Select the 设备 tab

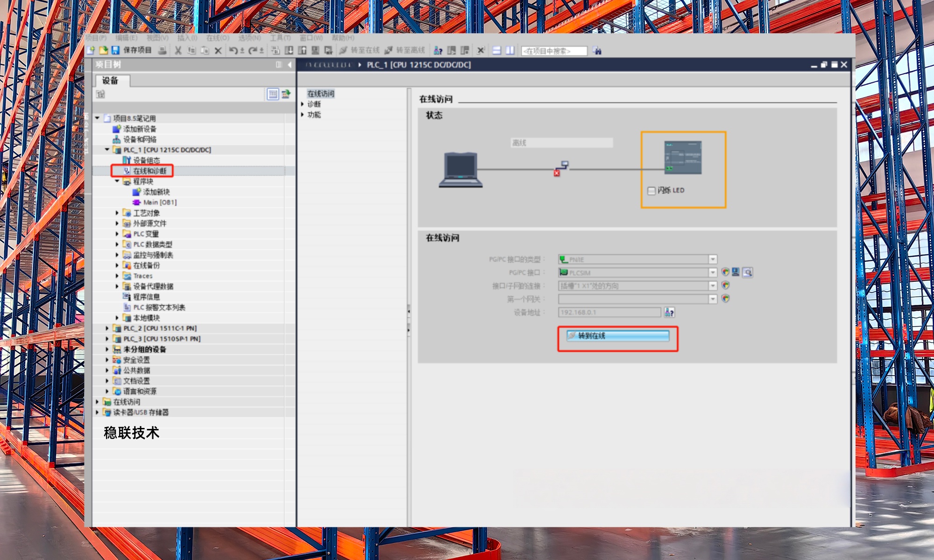112,80
